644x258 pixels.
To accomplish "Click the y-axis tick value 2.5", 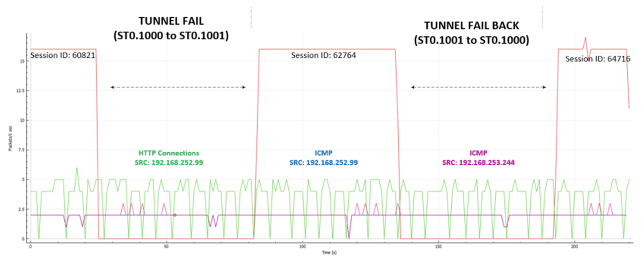I will (x=20, y=209).
